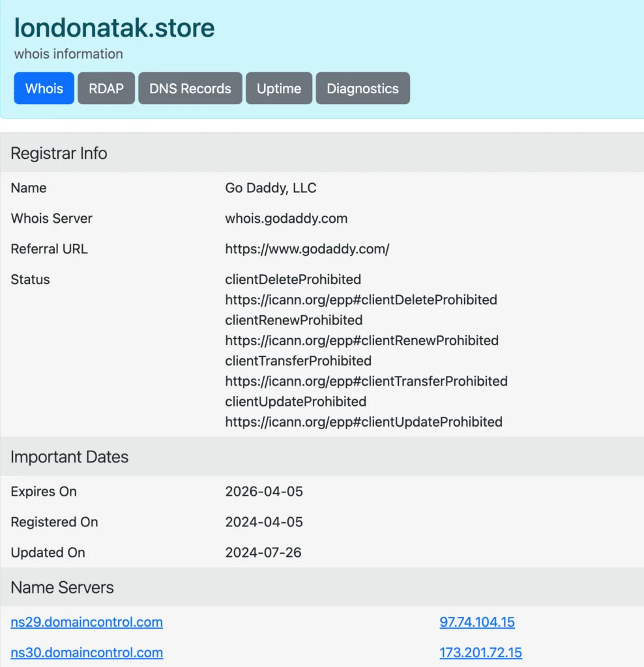Click the 'Important Dates' section header
Image resolution: width=644 pixels, height=667 pixels.
click(x=69, y=457)
